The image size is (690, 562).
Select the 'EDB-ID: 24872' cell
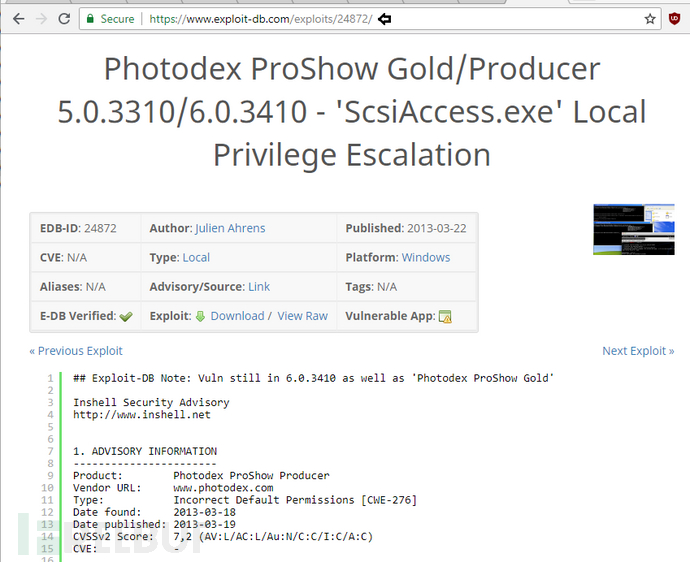[85, 228]
